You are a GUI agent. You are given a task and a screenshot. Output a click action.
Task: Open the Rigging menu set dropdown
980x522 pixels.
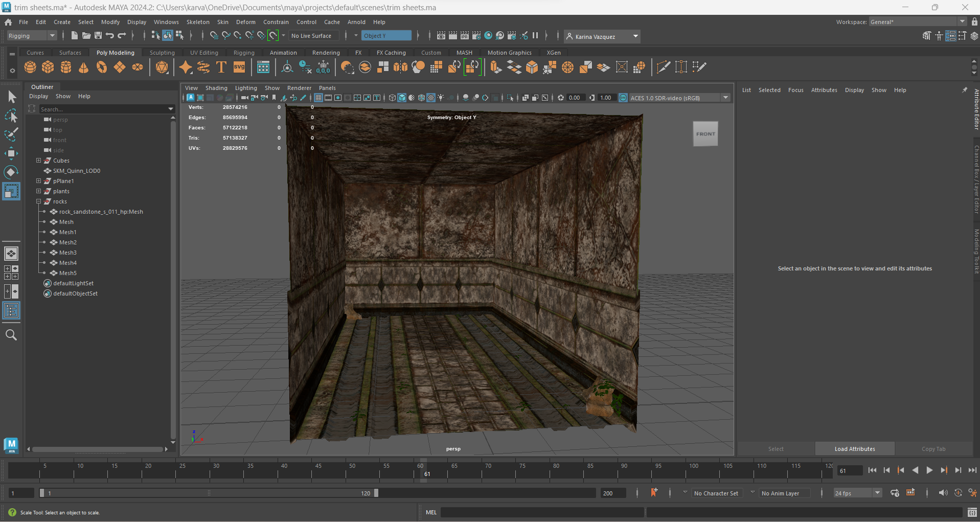tap(31, 36)
